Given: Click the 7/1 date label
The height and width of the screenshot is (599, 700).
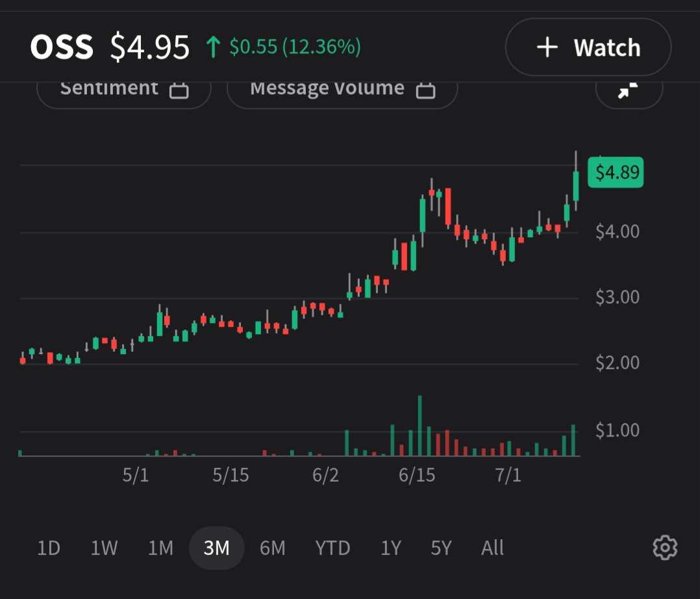Looking at the screenshot, I should pos(508,475).
